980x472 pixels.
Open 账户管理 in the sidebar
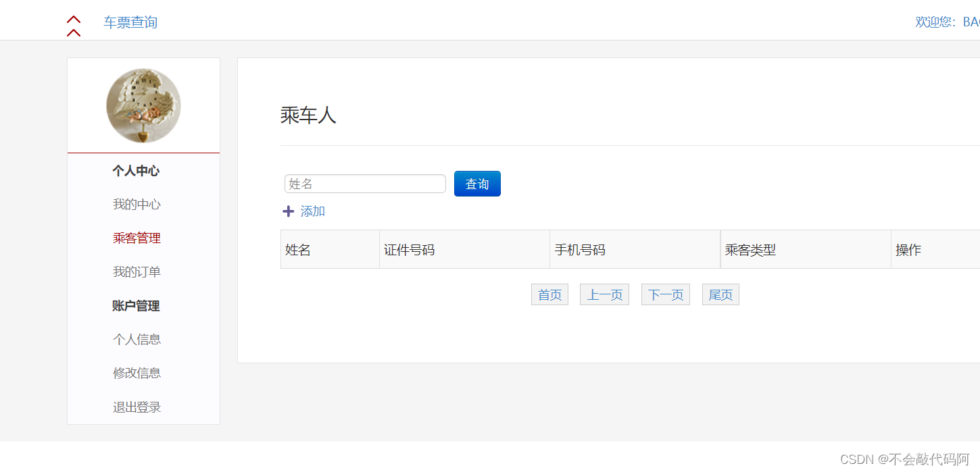coord(137,306)
